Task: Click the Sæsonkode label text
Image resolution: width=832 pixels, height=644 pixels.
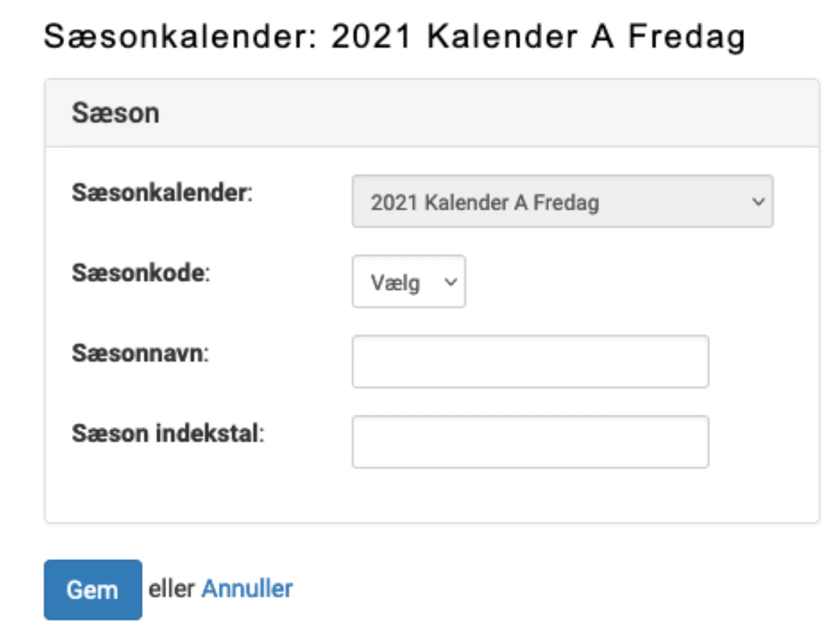Action: [x=141, y=273]
